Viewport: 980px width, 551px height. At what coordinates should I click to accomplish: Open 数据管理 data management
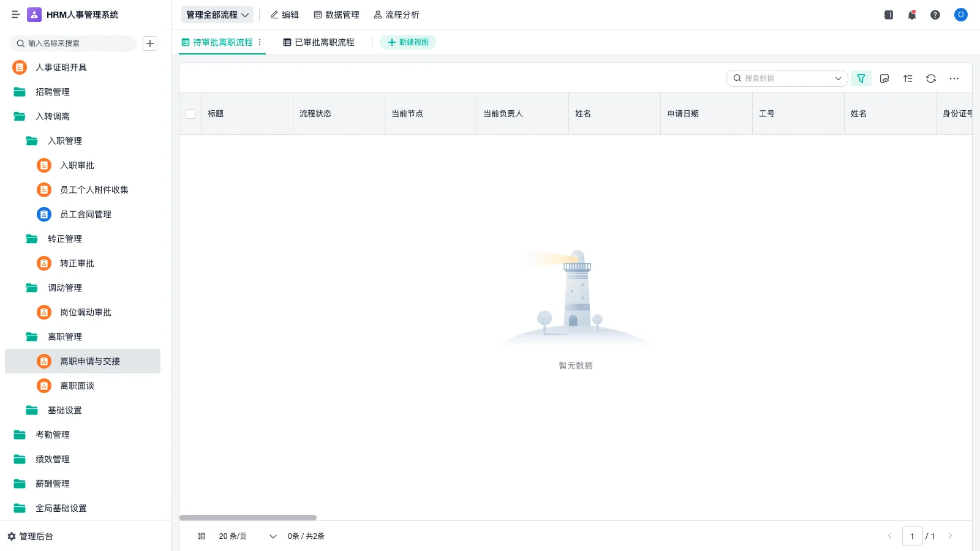(x=337, y=15)
